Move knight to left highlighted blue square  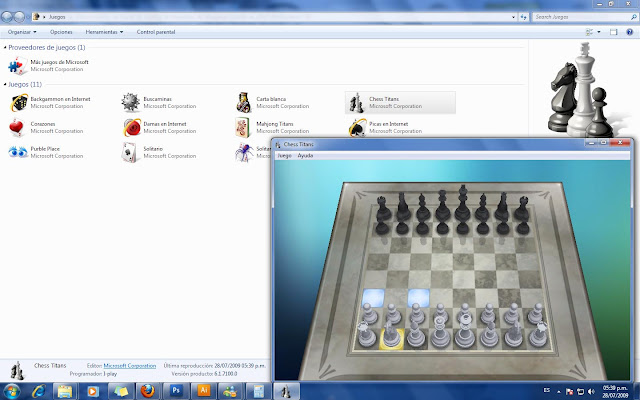click(373, 298)
